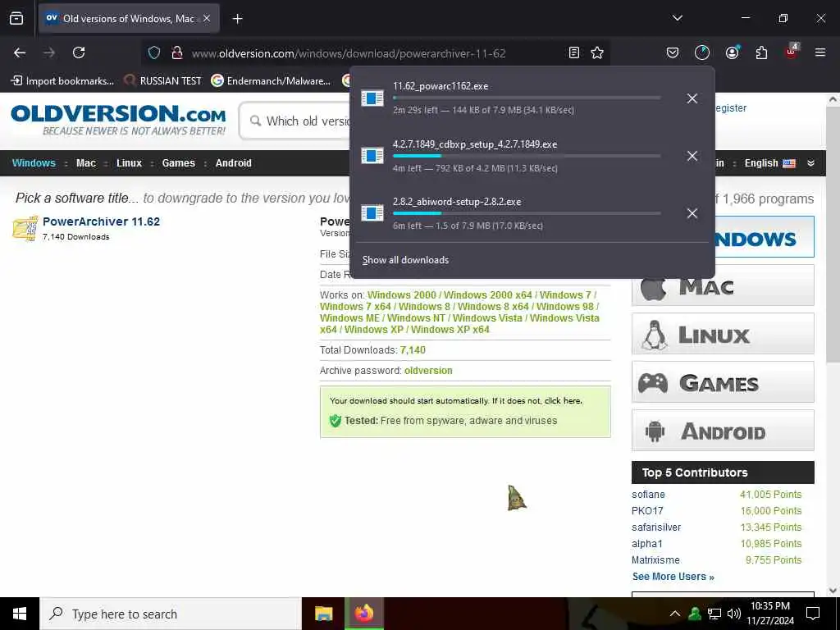Expand the list all tabs chevron
840x630 pixels.
pos(677,18)
